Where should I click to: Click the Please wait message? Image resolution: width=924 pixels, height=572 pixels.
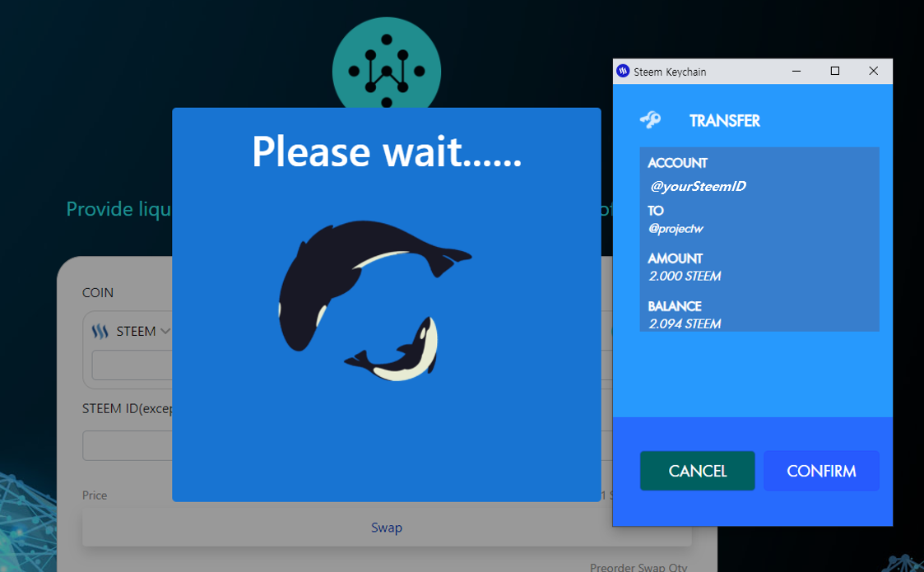coord(387,152)
